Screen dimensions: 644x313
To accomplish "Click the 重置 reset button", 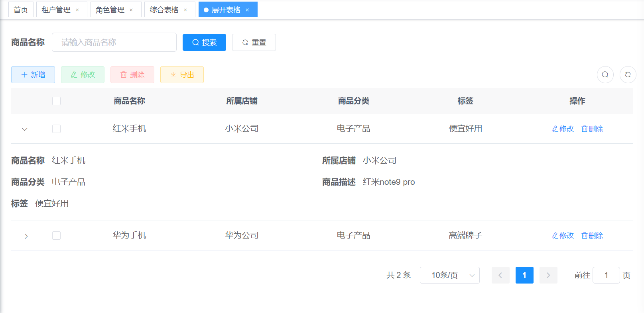I will [254, 42].
